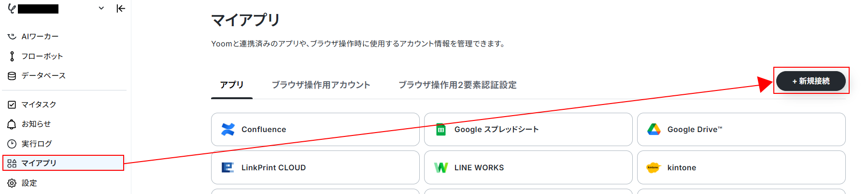Image resolution: width=868 pixels, height=194 pixels.
Task: Open the Confluence app card
Action: pos(315,130)
